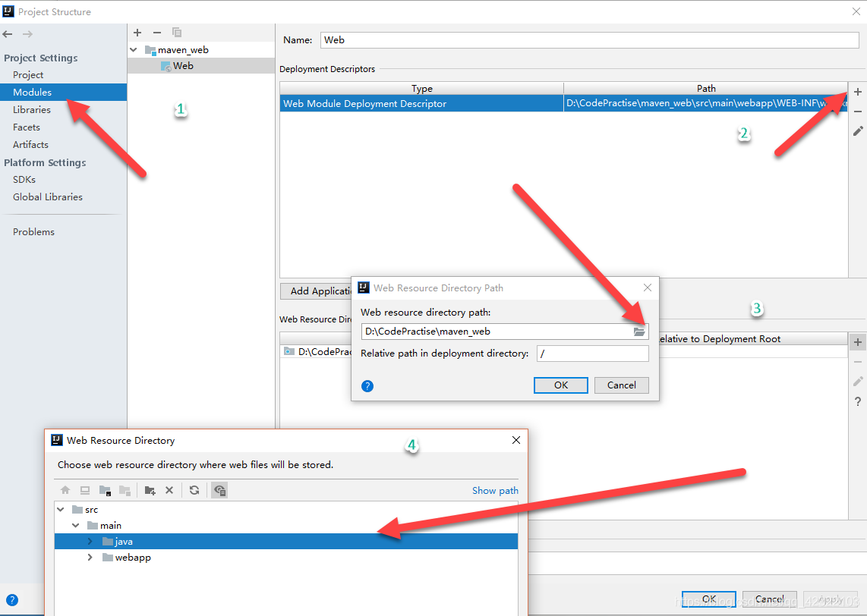This screenshot has width=867, height=616.
Task: Open help icon at bottom-left of Project Structure
Action: pyautogui.click(x=11, y=600)
